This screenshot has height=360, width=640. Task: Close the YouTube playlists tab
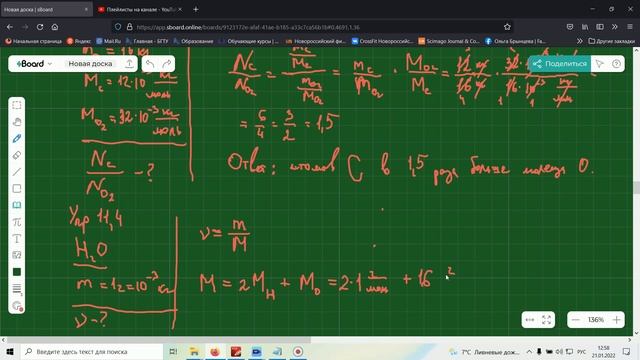tap(180, 9)
